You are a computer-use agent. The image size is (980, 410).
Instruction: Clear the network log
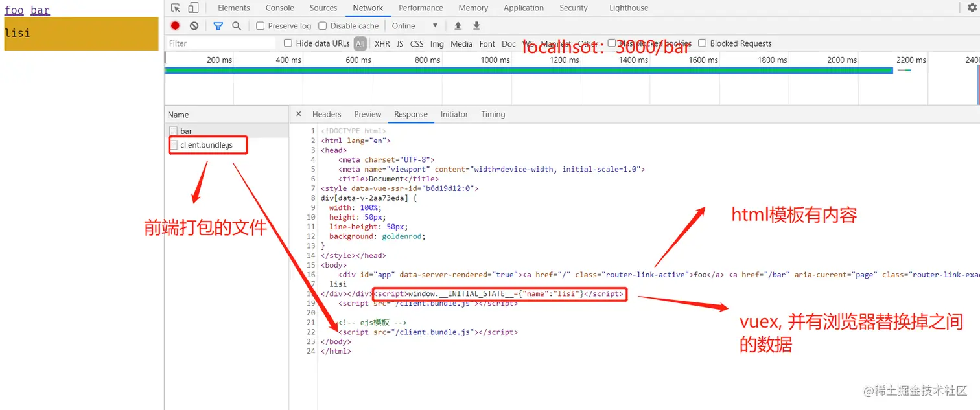tap(194, 26)
